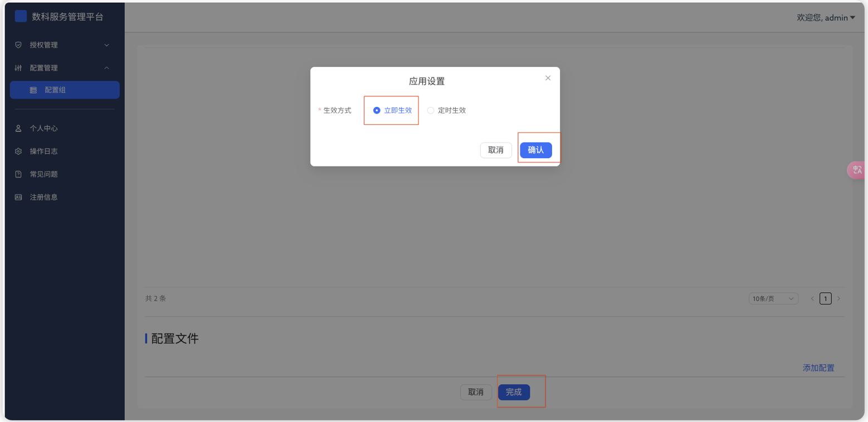Expand the 授权管理 menu chevron

106,45
